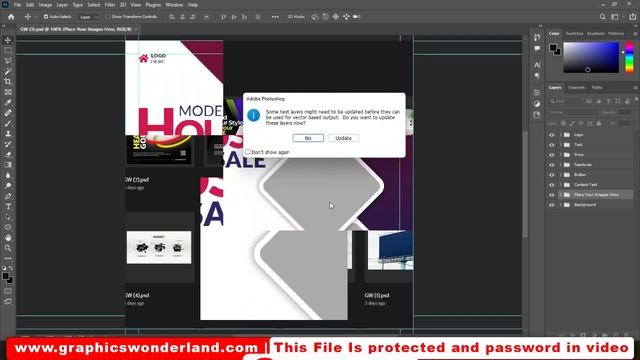Image resolution: width=640 pixels, height=360 pixels.
Task: Open the layer blend mode dropdown
Action: (572, 112)
